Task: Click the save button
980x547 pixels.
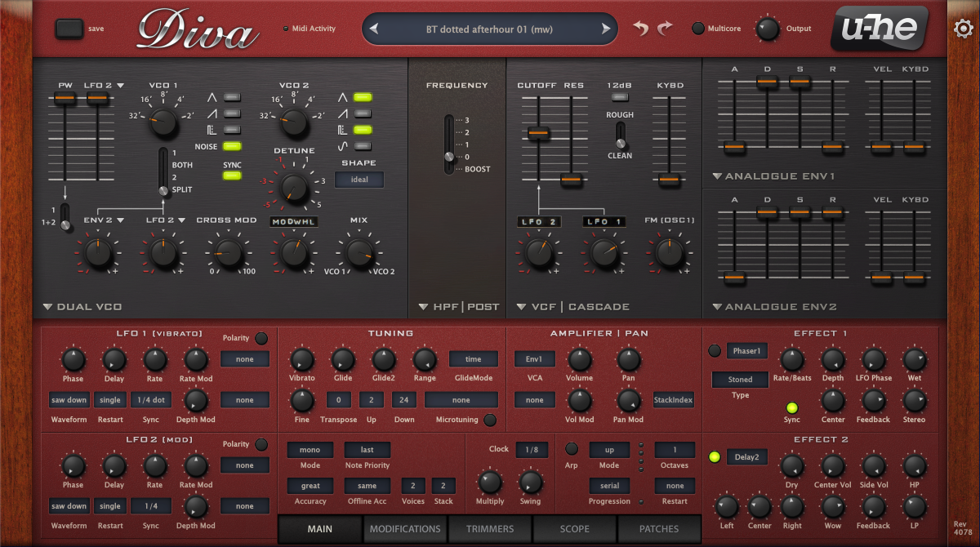Action: (x=69, y=29)
